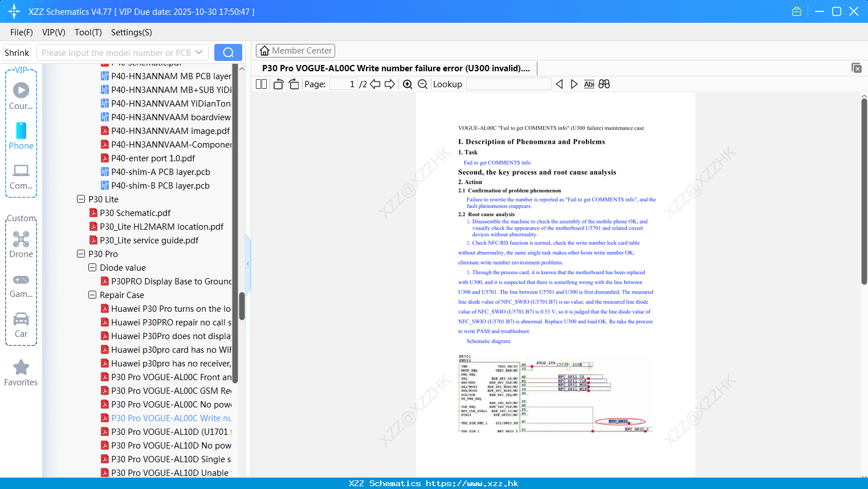Collapse the Repair Case folder
The height and width of the screenshot is (489, 868).
(92, 295)
